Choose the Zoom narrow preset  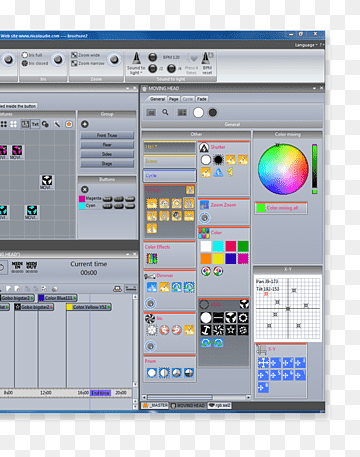coord(88,63)
